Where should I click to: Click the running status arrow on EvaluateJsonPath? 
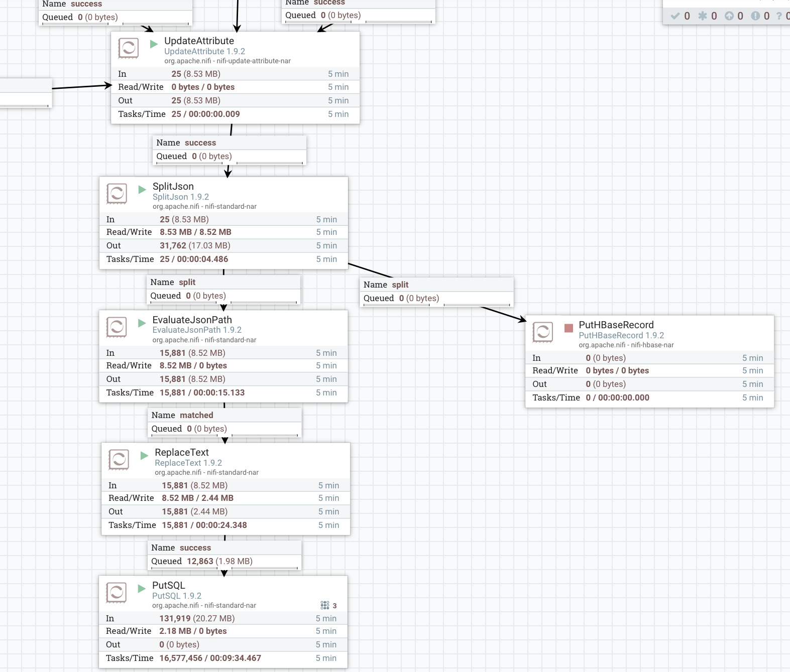142,323
